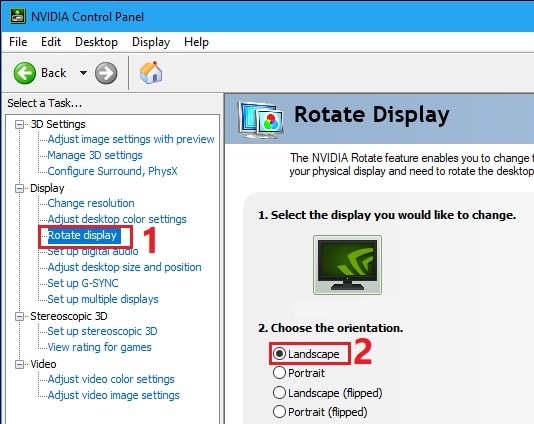Open the Desktop menu
This screenshot has width=534, height=424.
pyautogui.click(x=96, y=42)
